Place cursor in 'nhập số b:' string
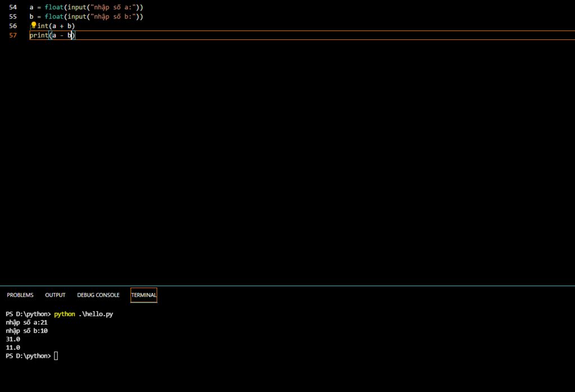575x392 pixels. [113, 16]
